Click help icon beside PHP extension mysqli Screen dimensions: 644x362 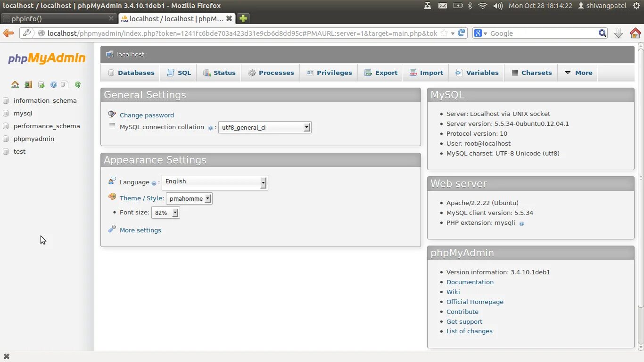[x=521, y=223]
